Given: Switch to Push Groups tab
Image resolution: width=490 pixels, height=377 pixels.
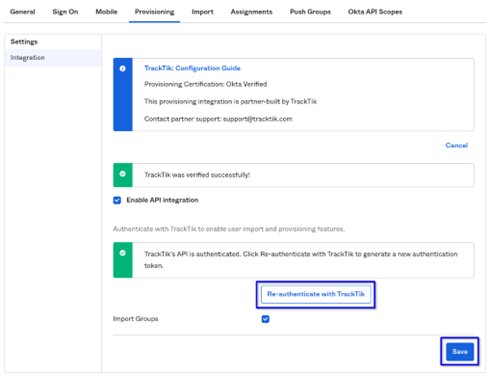Looking at the screenshot, I should coord(310,12).
